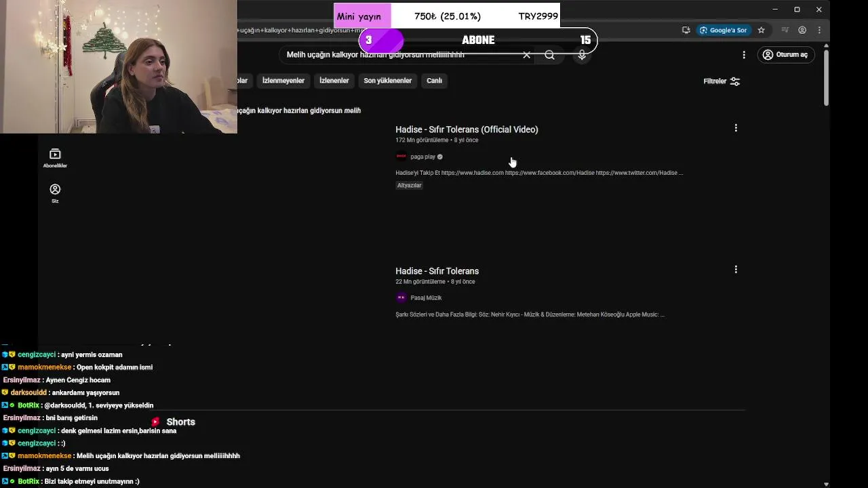Click Google'a Sor button in address bar
The image size is (868, 488).
[x=724, y=30]
